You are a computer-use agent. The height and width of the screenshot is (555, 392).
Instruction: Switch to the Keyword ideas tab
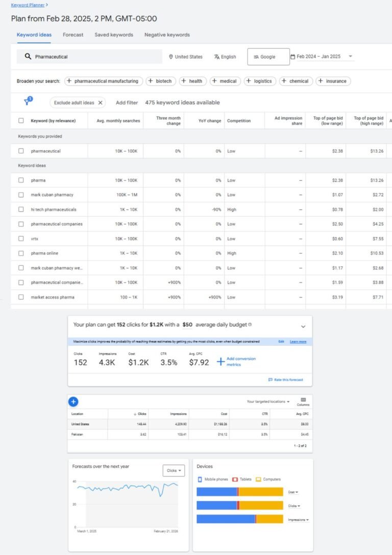pos(34,35)
